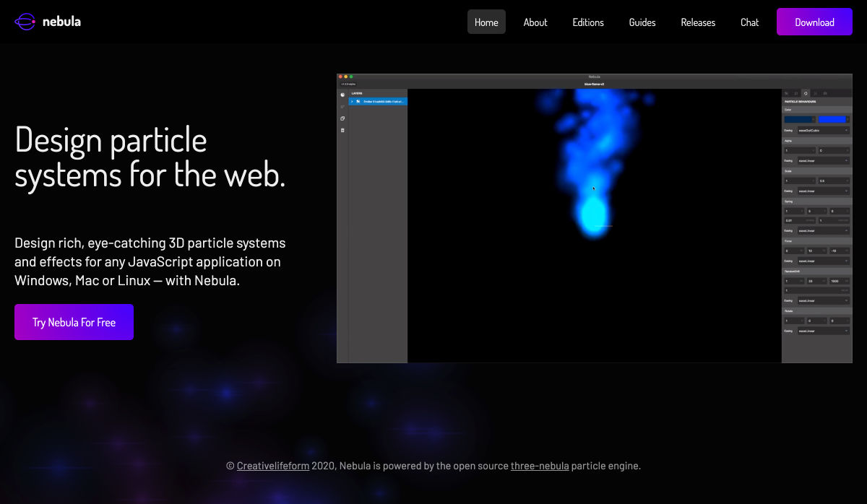Open the Guides nav item
Viewport: 867px width, 504px height.
[642, 22]
